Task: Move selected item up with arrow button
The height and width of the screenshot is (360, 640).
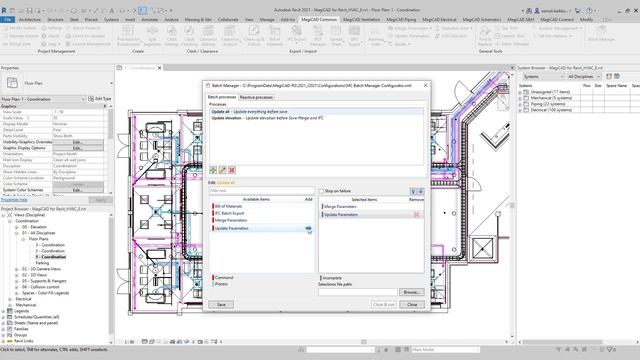Action: [420, 191]
